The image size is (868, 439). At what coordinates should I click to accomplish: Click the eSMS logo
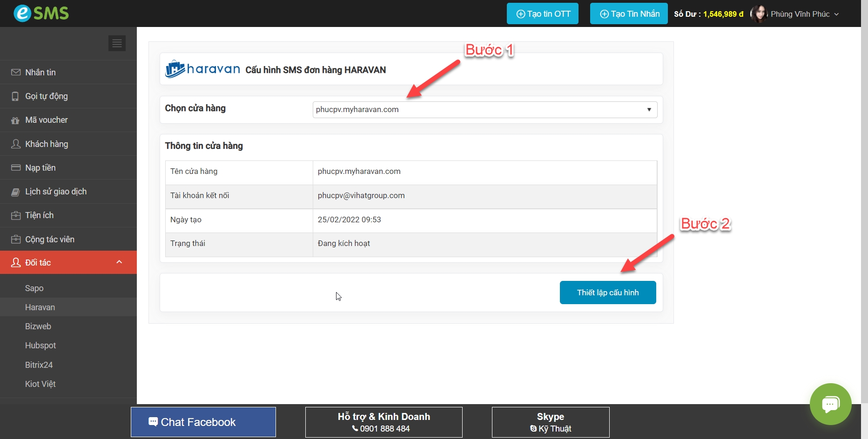(41, 13)
